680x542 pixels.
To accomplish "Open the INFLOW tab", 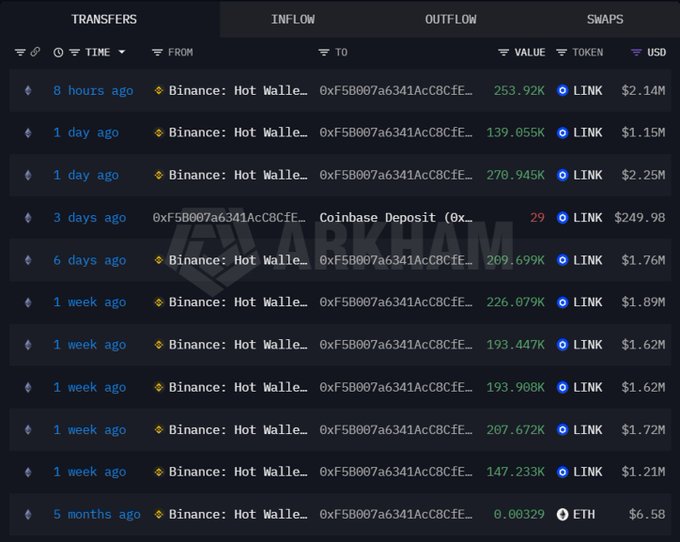I will [293, 20].
